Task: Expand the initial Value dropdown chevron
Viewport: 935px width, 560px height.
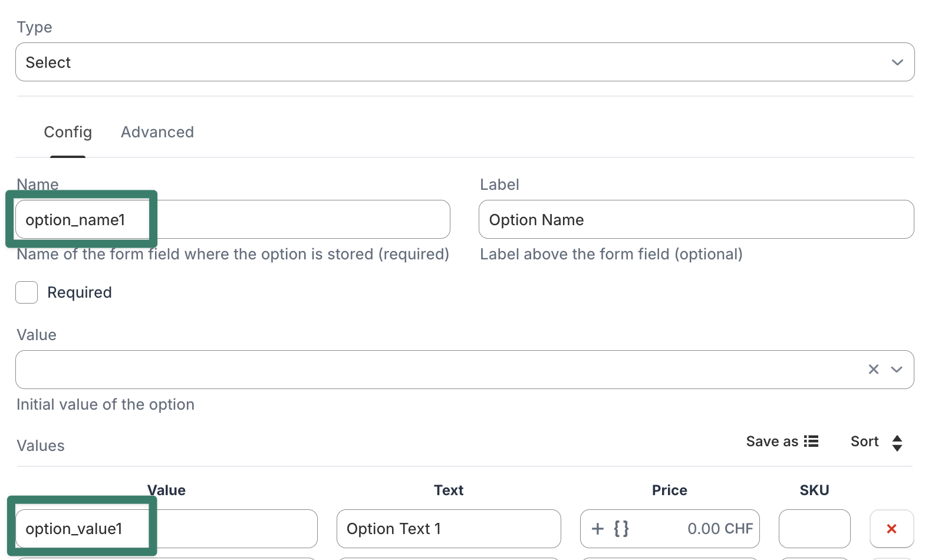Action: pyautogui.click(x=897, y=370)
